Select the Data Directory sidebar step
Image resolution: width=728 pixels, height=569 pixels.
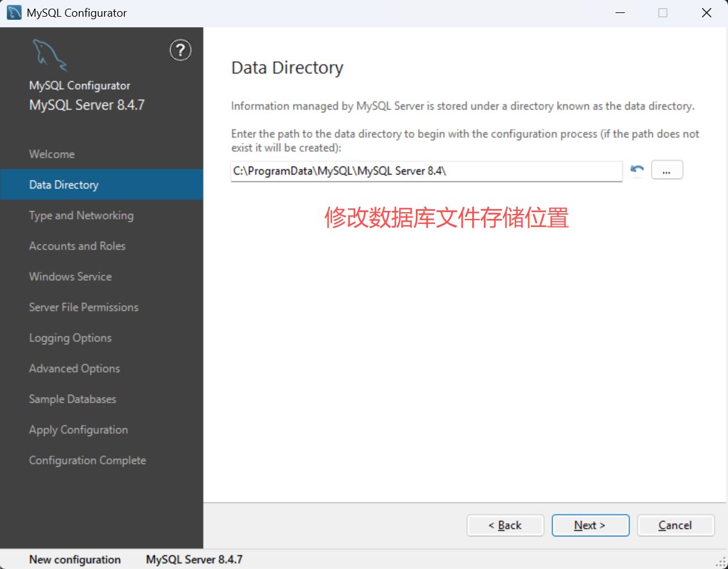[x=102, y=185]
